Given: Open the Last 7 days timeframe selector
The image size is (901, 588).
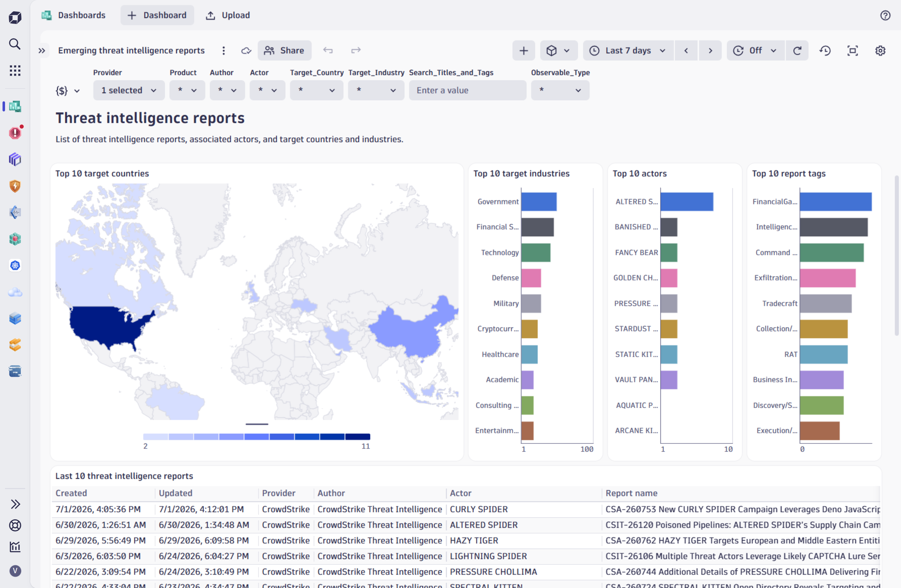Looking at the screenshot, I should pos(628,50).
